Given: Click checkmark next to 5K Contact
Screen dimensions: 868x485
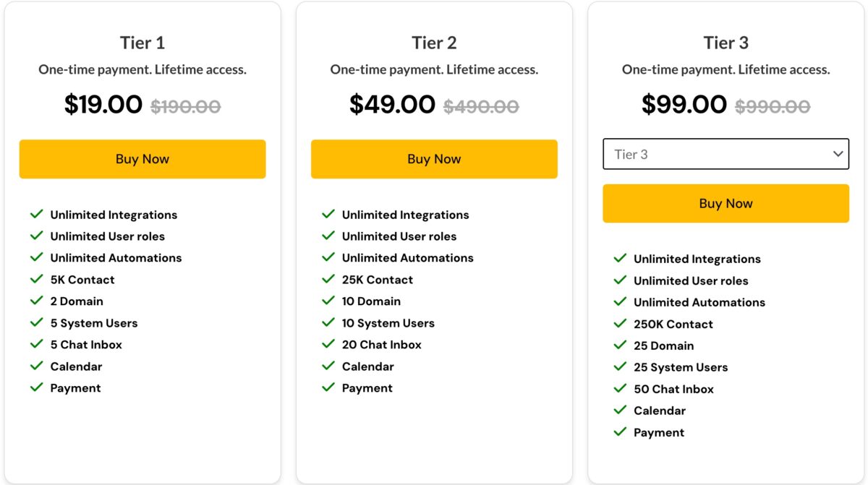Looking at the screenshot, I should (x=37, y=279).
